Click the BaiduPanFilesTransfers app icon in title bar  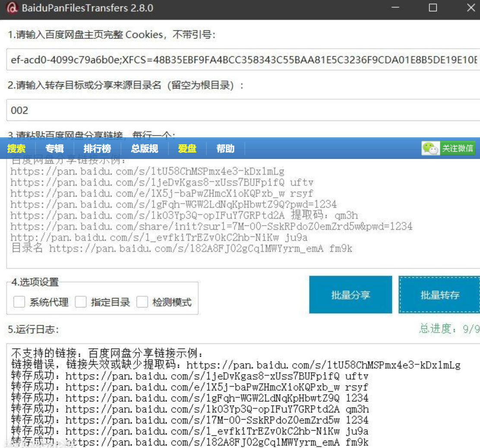coord(12,8)
